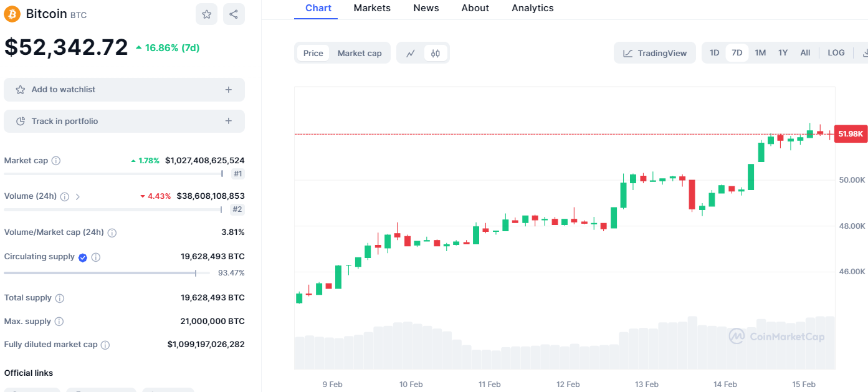Expand Track in portfolio plus icon
This screenshot has width=868, height=392.
click(x=229, y=122)
